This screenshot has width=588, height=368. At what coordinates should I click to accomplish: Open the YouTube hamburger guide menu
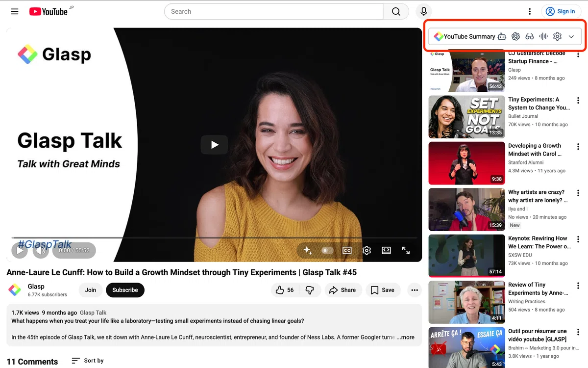15,11
